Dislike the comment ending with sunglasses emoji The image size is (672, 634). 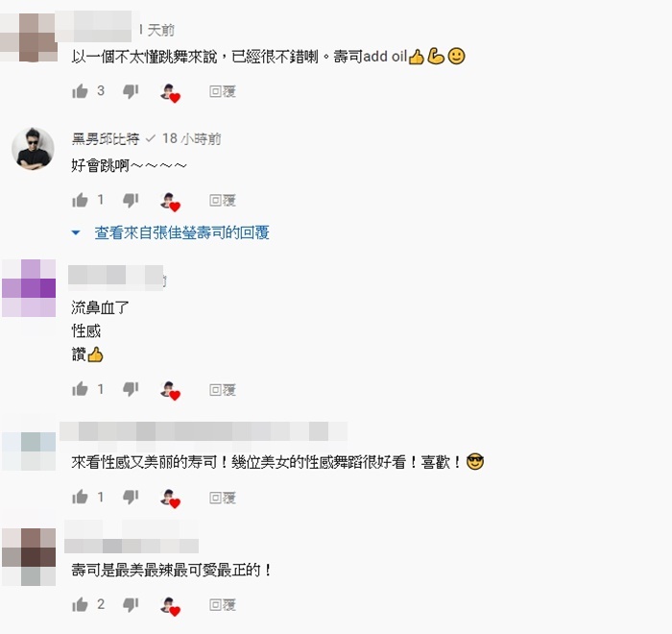tap(131, 498)
